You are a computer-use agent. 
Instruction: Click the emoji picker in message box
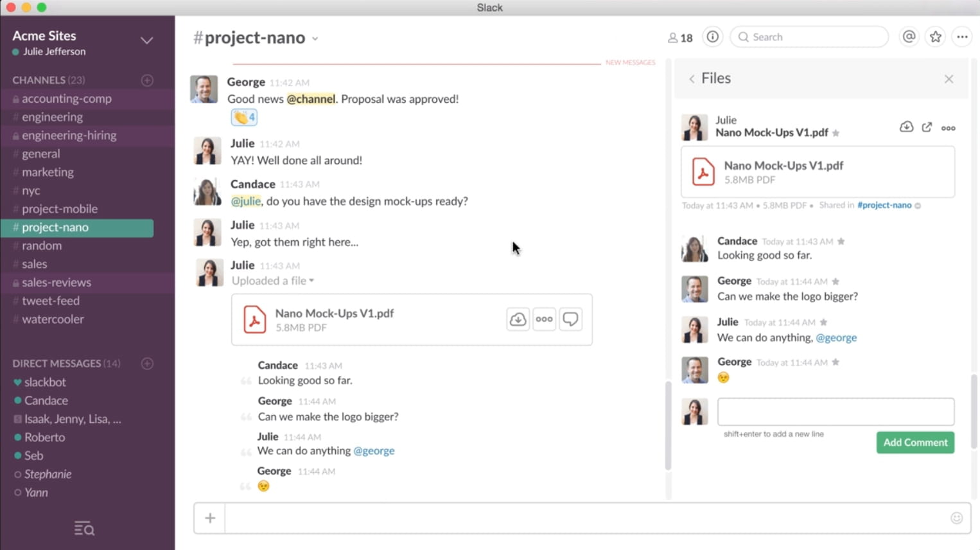956,518
